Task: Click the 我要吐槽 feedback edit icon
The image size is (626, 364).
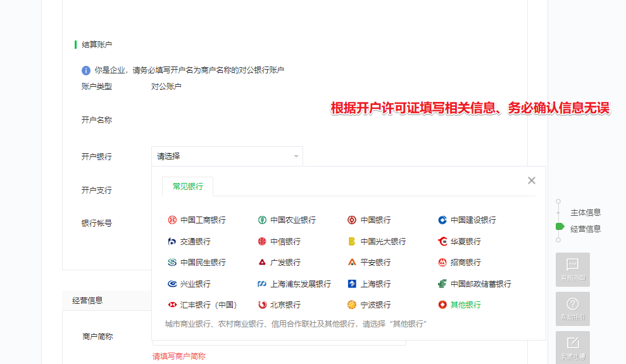Action: [x=572, y=343]
